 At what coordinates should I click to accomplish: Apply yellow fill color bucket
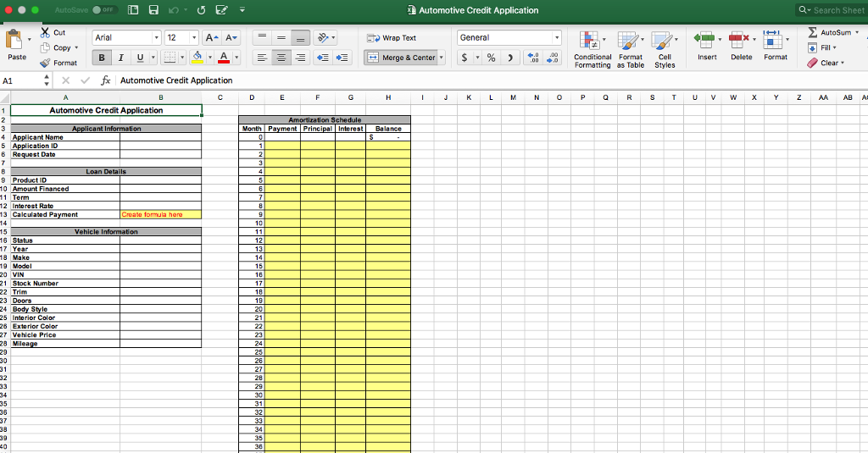tap(197, 58)
